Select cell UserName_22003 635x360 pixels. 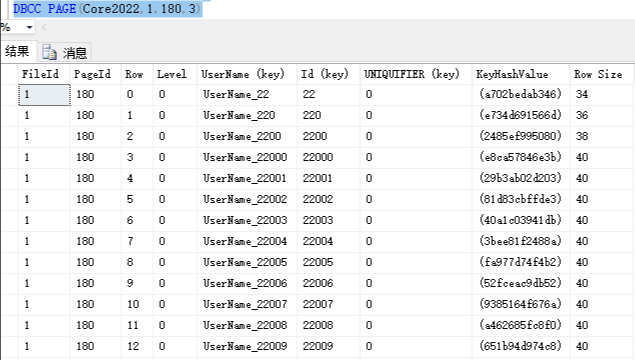click(x=247, y=221)
